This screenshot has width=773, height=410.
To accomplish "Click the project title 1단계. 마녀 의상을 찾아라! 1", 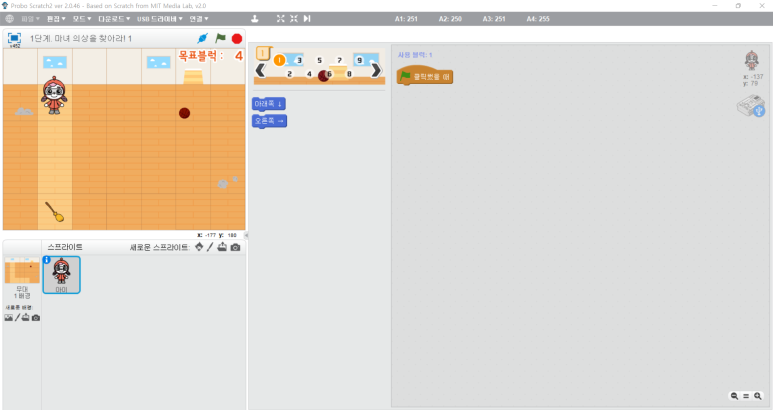I will point(81,38).
